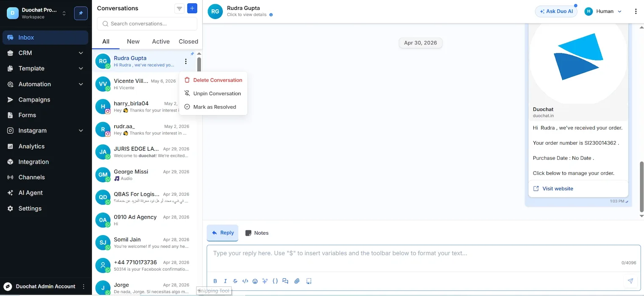Screen dimensions: 644x296
Task: Switch to the Closed conversations tab
Action: (x=188, y=41)
